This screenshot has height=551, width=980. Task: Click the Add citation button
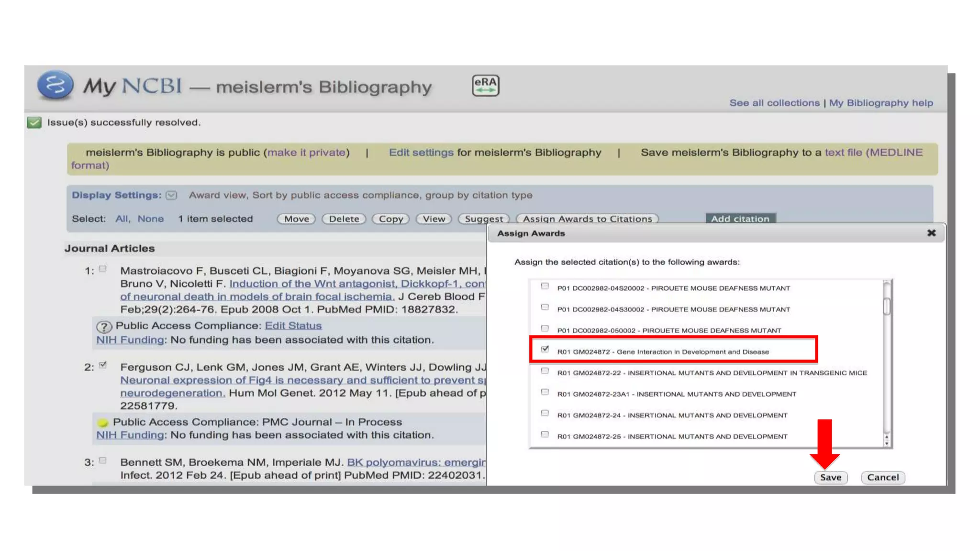coord(740,219)
